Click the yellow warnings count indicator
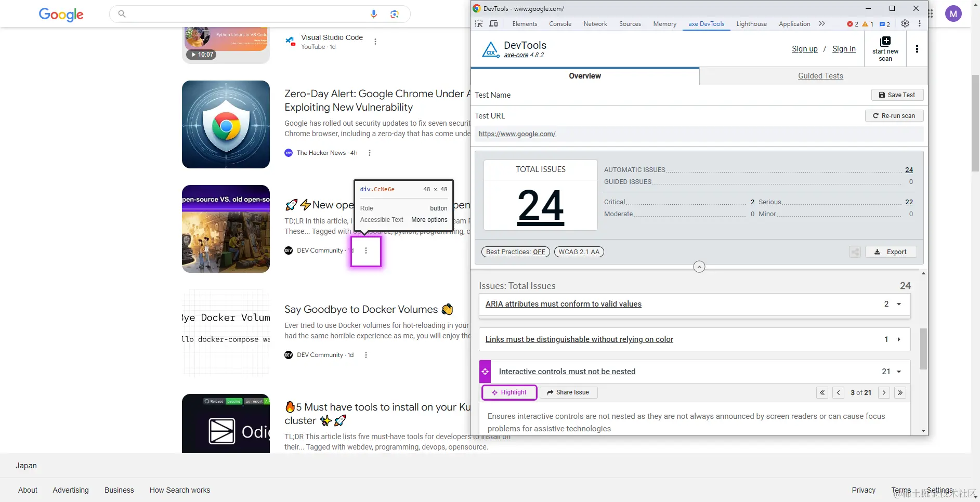Screen dimensions: 980x502 pyautogui.click(x=868, y=24)
